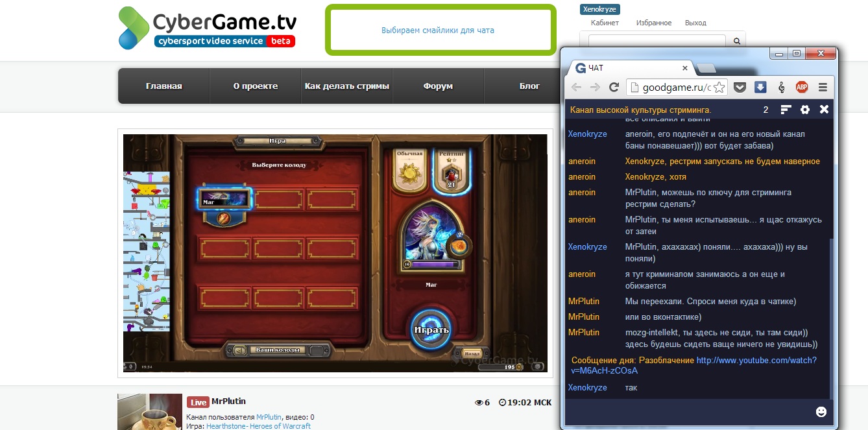This screenshot has height=430, width=868.
Task: Open the Pocket extension icon
Action: click(740, 87)
